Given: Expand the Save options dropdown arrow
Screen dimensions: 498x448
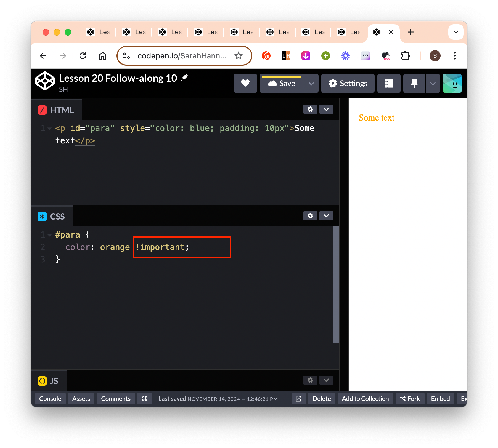Looking at the screenshot, I should (x=311, y=83).
